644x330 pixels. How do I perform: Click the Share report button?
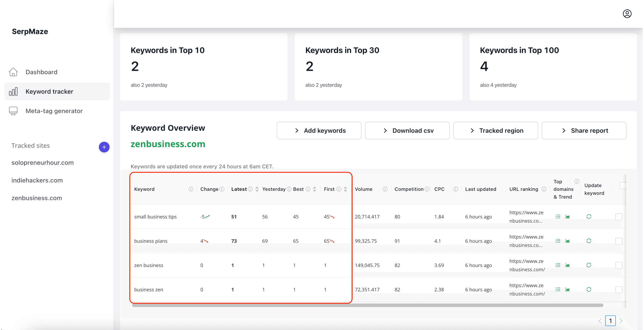click(x=583, y=130)
